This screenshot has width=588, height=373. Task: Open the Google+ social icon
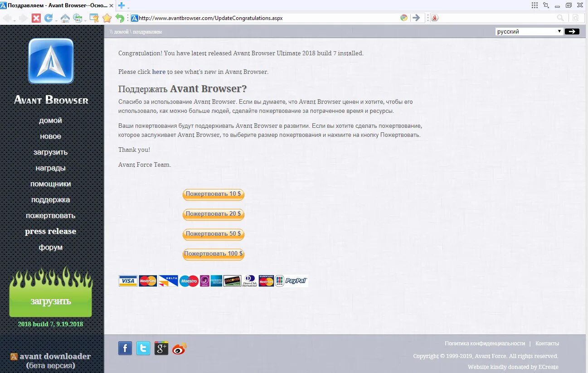click(161, 348)
